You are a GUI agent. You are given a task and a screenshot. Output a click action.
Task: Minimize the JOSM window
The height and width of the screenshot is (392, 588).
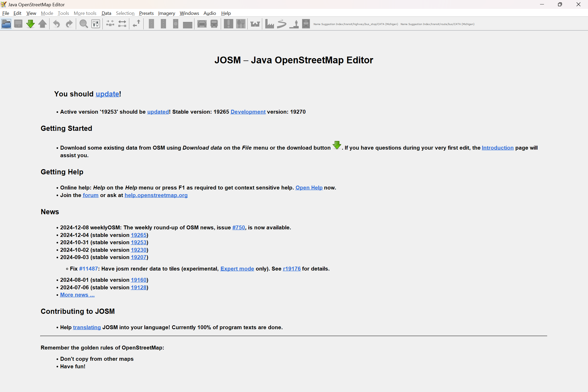point(542,4)
